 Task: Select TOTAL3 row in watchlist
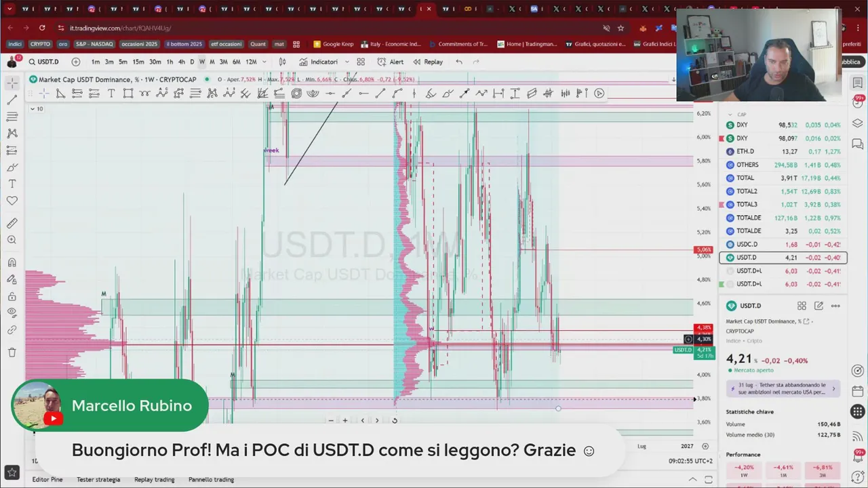(x=783, y=204)
